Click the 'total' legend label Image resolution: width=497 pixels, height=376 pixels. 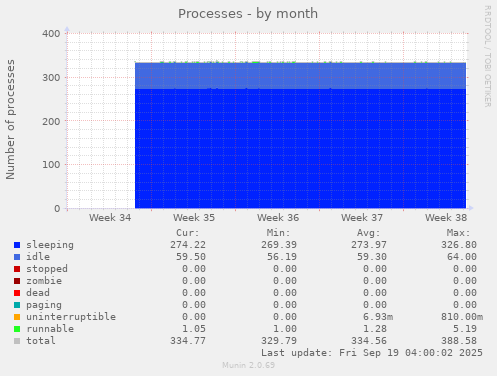[41, 341]
